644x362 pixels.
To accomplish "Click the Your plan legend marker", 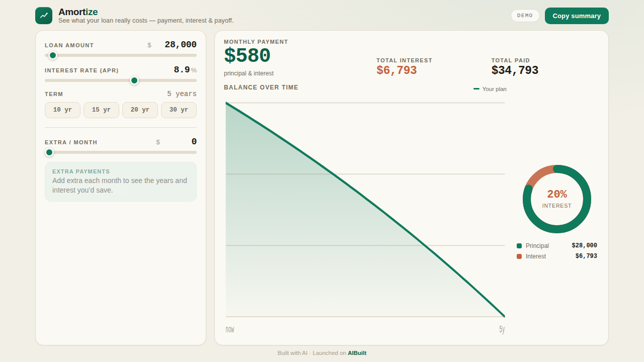I will tap(476, 89).
